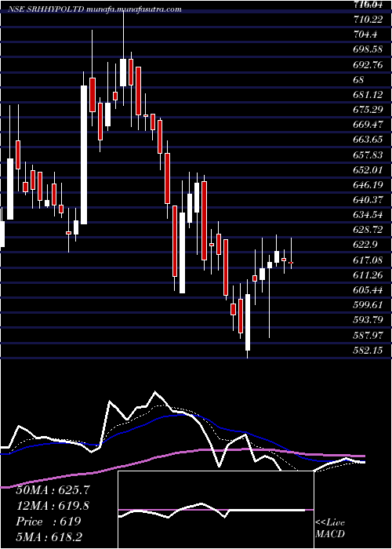Click the tallest white candlestick near 681
392x549 pixels.
tap(84, 155)
